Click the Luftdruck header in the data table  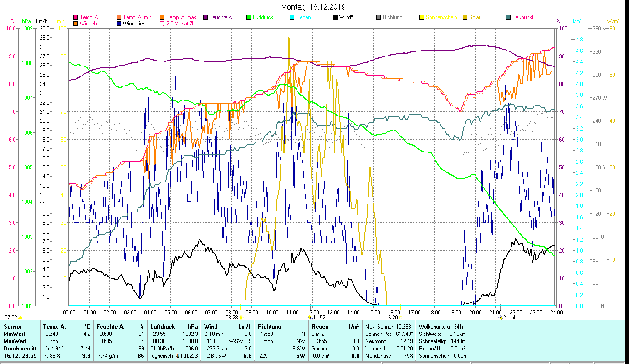162,327
